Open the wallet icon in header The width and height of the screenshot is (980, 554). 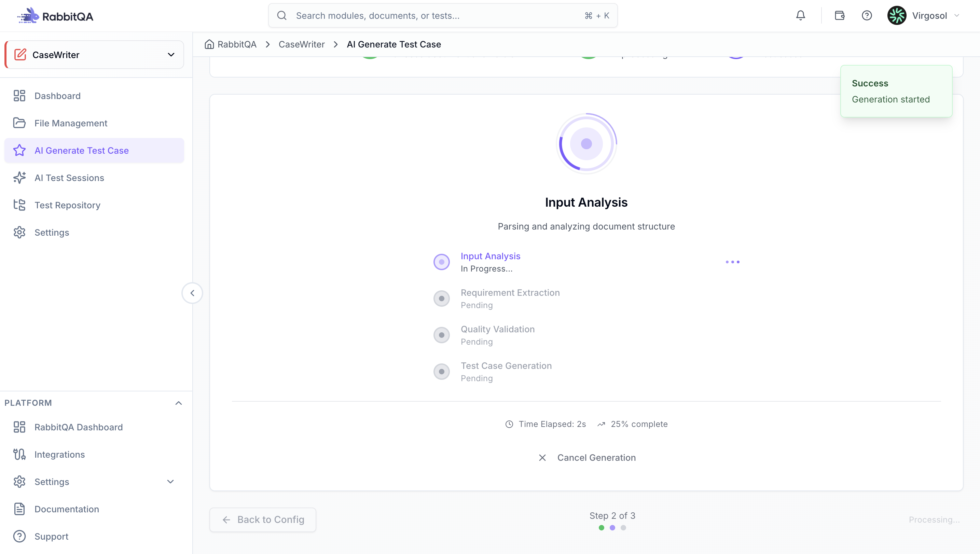click(839, 16)
